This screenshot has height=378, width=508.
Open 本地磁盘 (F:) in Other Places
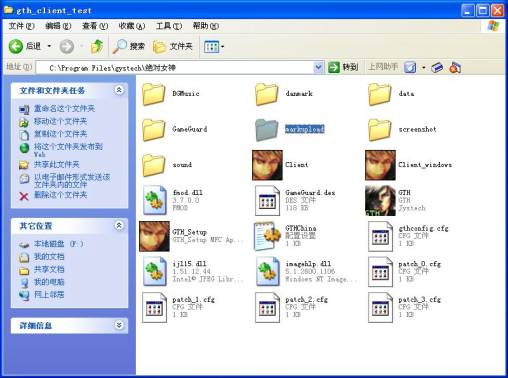point(59,244)
